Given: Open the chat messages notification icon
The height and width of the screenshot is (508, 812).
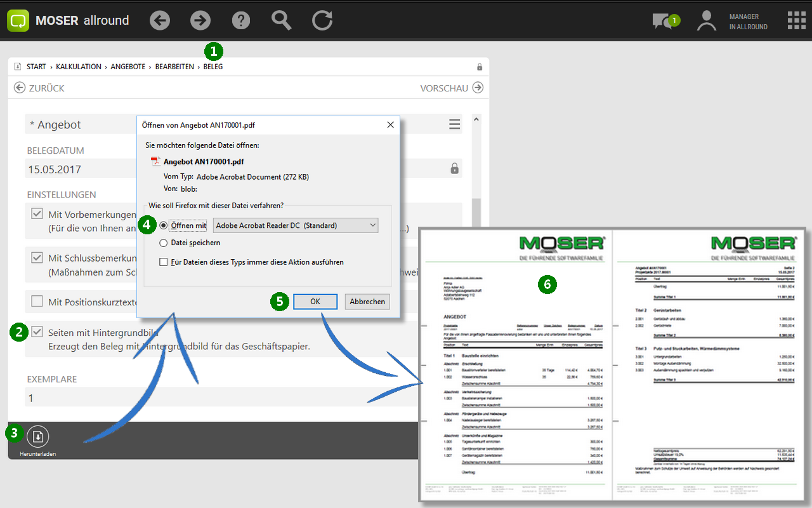Looking at the screenshot, I should [x=662, y=21].
